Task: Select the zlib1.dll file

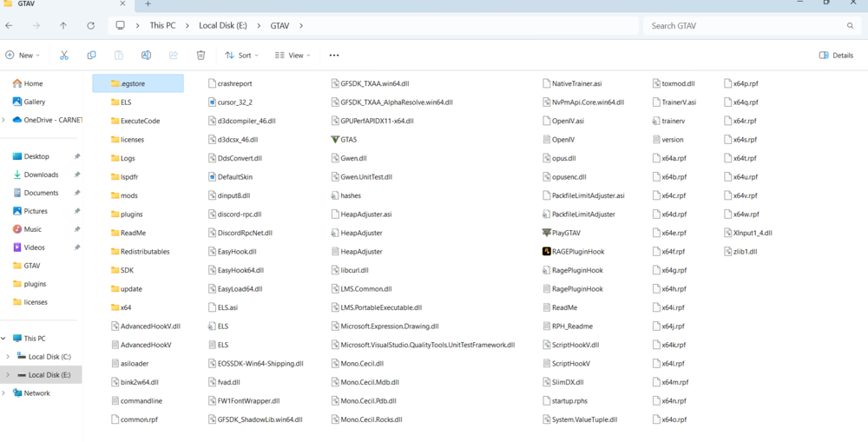Action: tap(740, 252)
